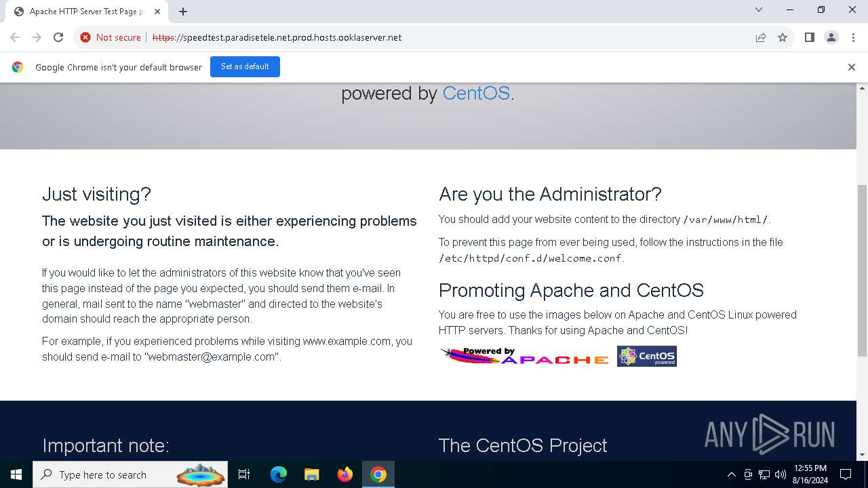Bookmark this tab with the star
Image resolution: width=868 pixels, height=488 pixels.
click(783, 37)
